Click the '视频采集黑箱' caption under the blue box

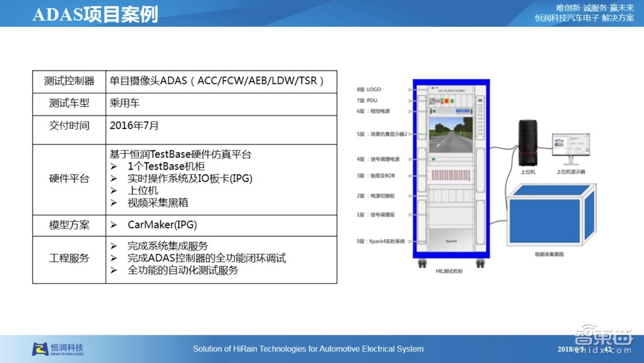[549, 254]
